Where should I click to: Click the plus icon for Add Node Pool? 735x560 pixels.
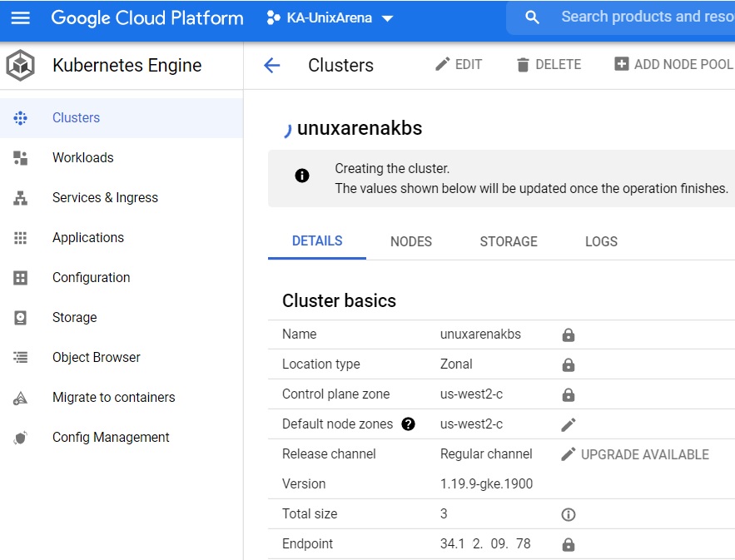[x=621, y=64]
